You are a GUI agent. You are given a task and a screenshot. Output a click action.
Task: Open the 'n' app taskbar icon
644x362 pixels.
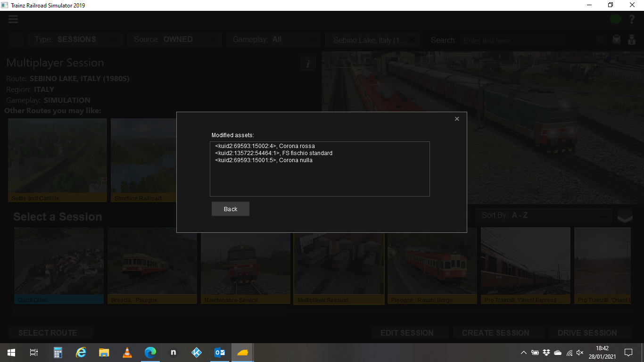coord(173,352)
